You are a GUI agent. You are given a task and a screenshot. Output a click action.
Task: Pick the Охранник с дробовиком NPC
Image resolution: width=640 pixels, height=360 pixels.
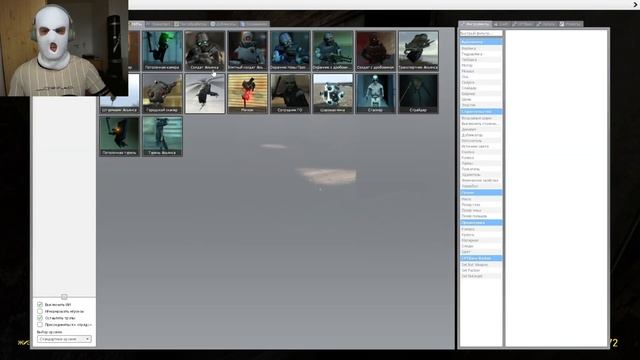333,51
